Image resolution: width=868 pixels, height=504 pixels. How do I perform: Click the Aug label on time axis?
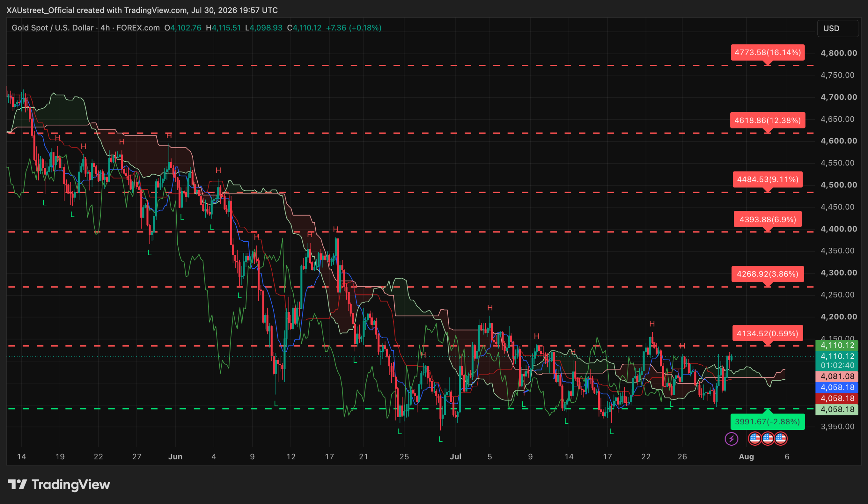tap(746, 457)
